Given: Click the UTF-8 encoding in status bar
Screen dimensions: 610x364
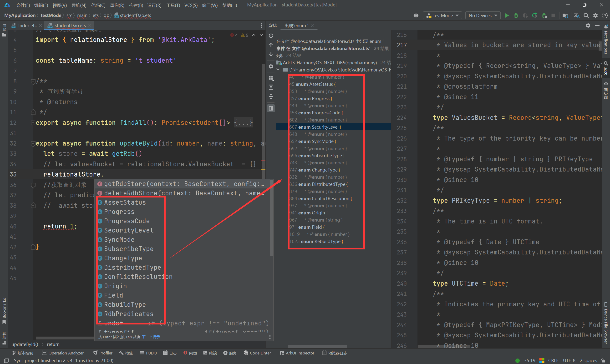Looking at the screenshot, I should pyautogui.click(x=569, y=360).
